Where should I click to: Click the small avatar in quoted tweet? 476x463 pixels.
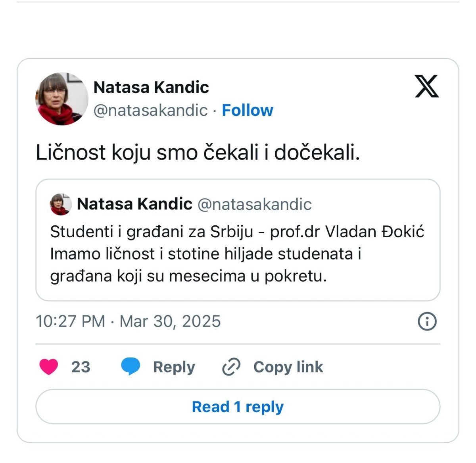60,204
